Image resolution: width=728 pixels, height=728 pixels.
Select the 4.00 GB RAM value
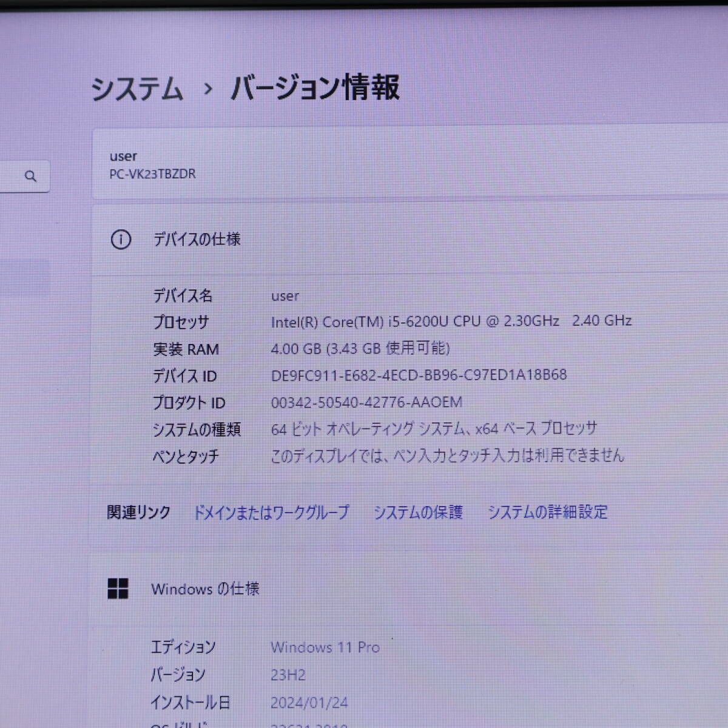point(360,348)
